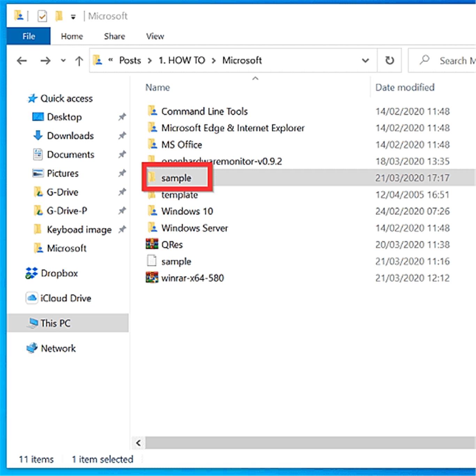Expand the Recent locations dropdown arrow
This screenshot has width=476, height=476.
[x=63, y=61]
